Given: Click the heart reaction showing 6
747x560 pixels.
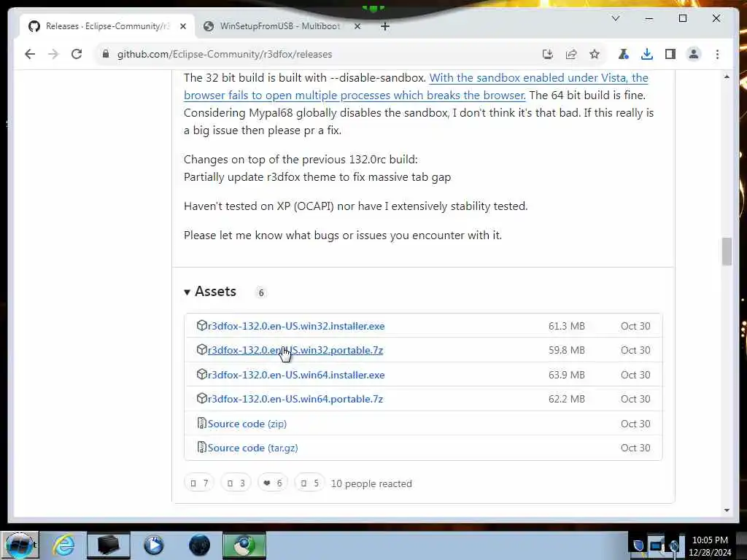Looking at the screenshot, I should point(273,483).
